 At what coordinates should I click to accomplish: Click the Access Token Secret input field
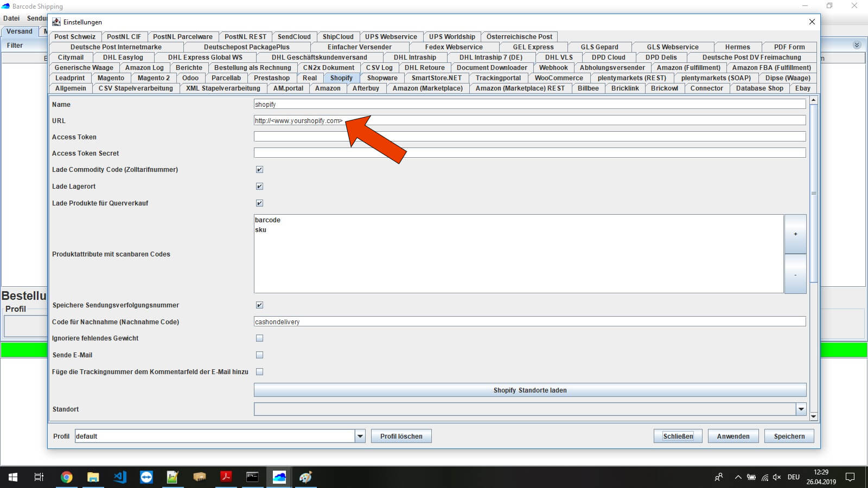[x=529, y=153]
